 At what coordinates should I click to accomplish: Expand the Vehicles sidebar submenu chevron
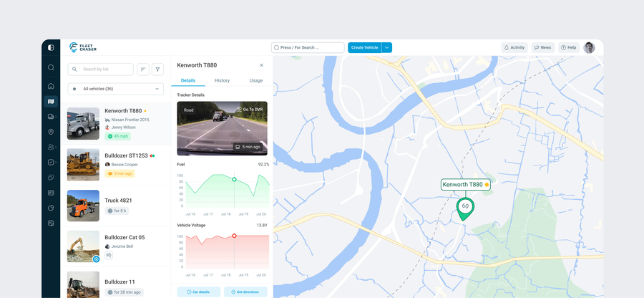tap(57, 117)
